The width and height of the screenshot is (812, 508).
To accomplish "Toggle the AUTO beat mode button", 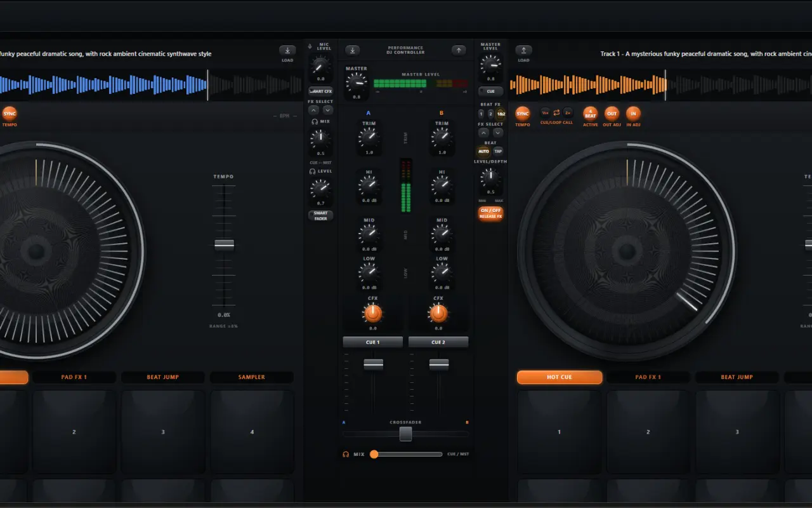I will click(x=484, y=151).
